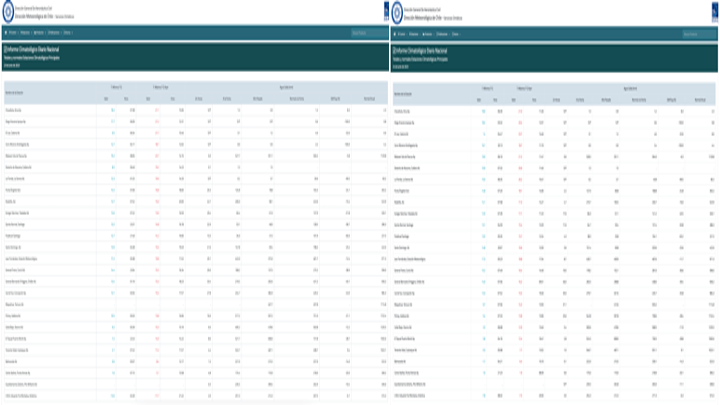Screen dimensions: 720x405
Task: Click blue government badge on left page header
Action: (386, 11)
